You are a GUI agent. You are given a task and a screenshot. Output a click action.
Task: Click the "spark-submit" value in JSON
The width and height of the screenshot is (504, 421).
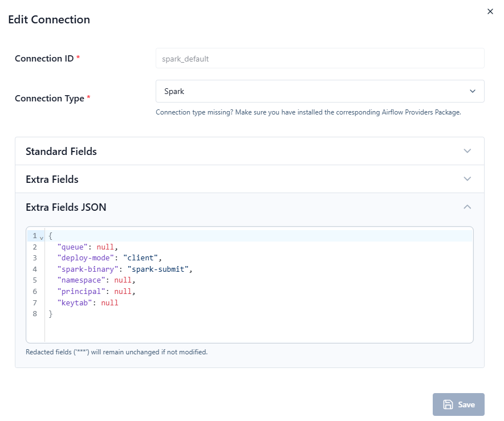(x=160, y=269)
